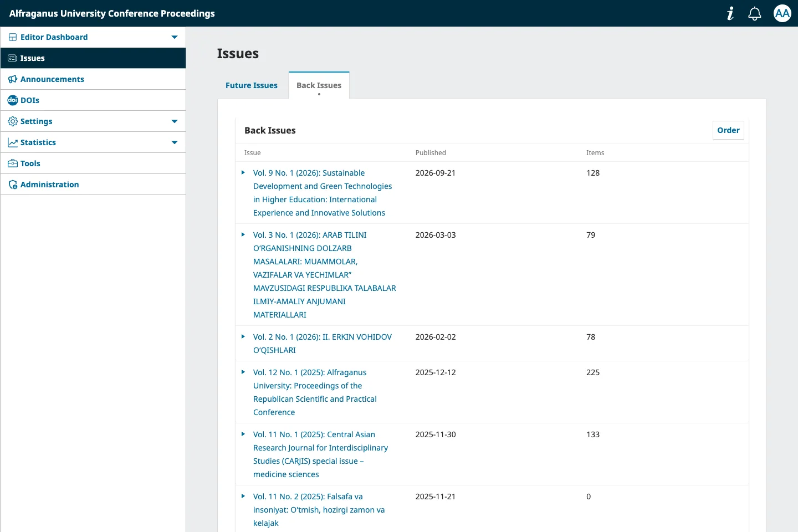
Task: Open the AA user avatar menu
Action: (x=782, y=13)
